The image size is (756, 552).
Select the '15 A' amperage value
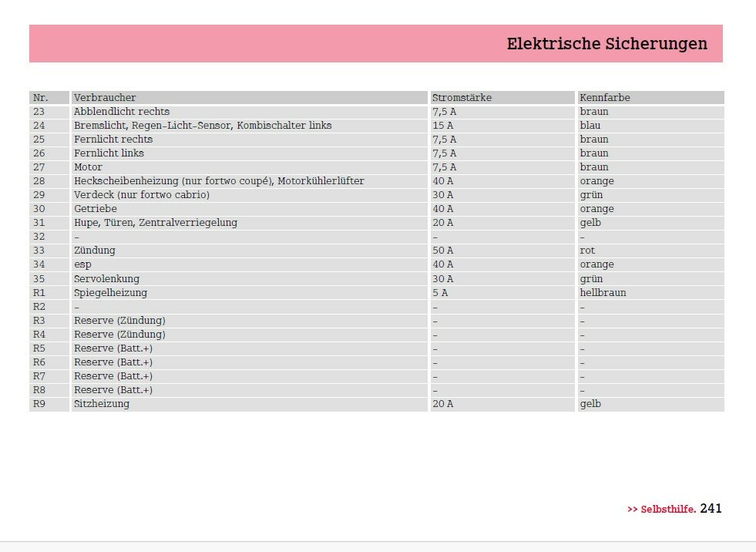coord(442,126)
